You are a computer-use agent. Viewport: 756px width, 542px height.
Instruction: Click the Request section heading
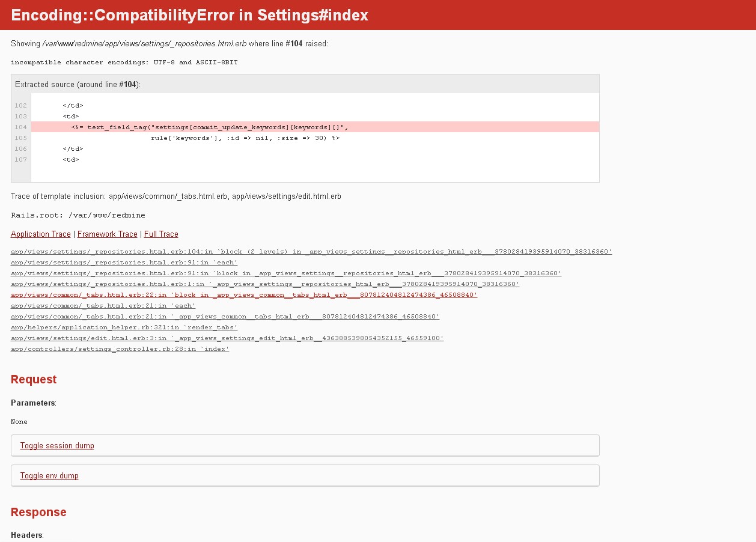[34, 379]
